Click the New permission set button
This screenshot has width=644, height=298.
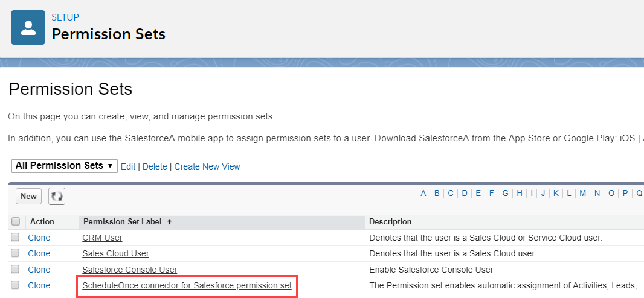coord(28,196)
